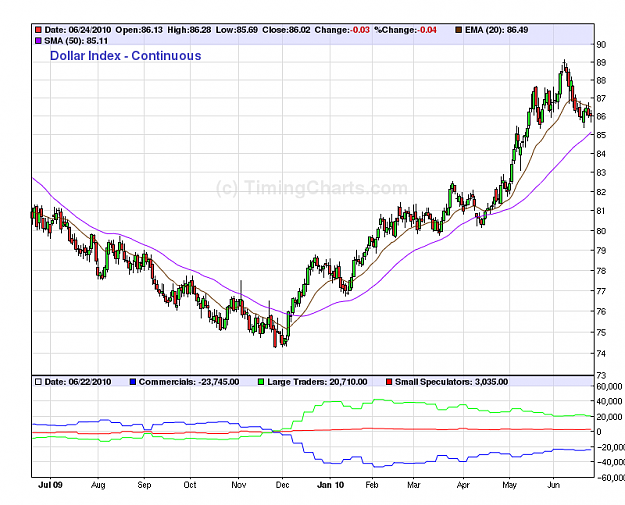Click the 73 price axis label
Image resolution: width=625 pixels, height=505 pixels.
(601, 375)
